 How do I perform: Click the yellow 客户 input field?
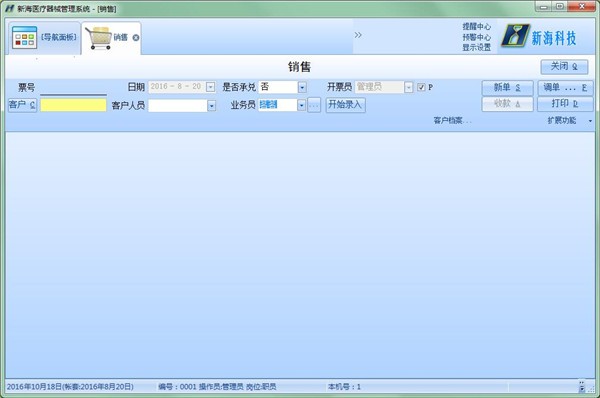pos(73,105)
